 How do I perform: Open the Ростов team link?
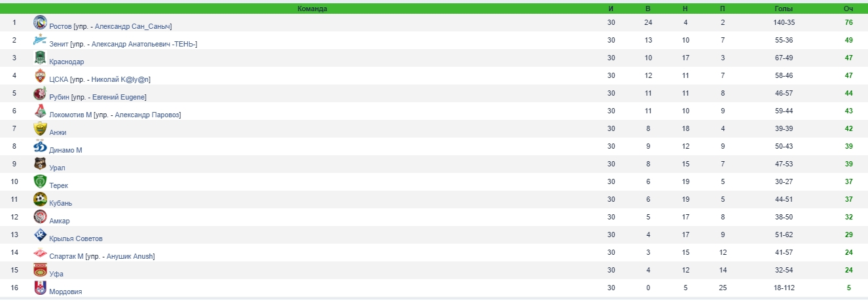coord(61,26)
